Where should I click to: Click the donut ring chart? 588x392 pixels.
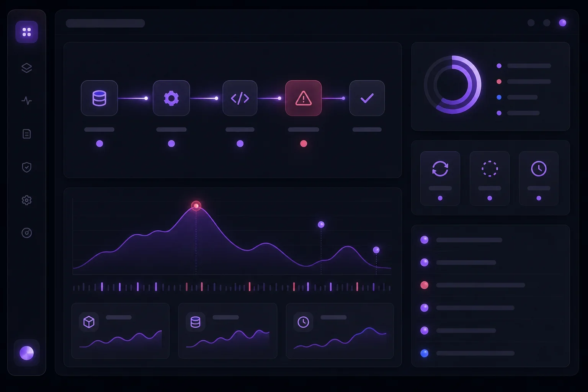[x=452, y=85]
